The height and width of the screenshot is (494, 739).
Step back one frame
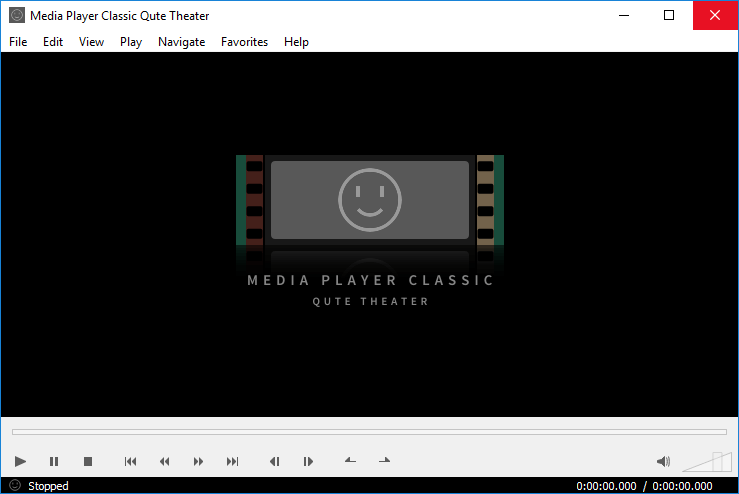coord(274,461)
